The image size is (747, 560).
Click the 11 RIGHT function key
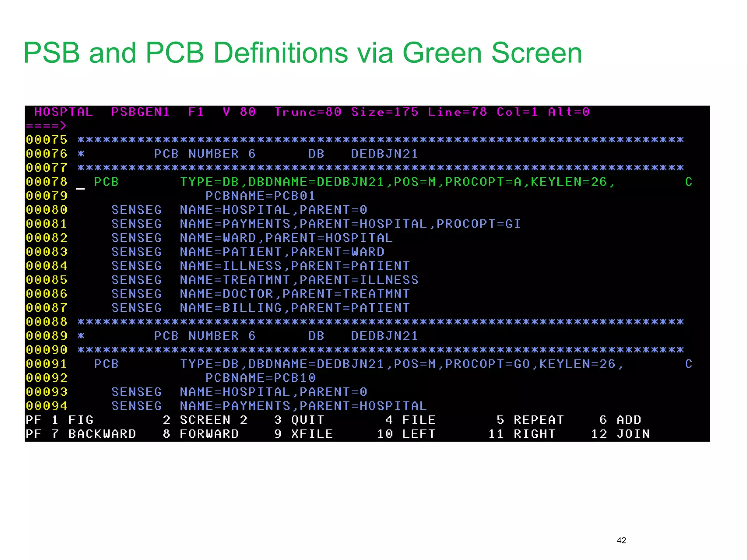point(522,434)
